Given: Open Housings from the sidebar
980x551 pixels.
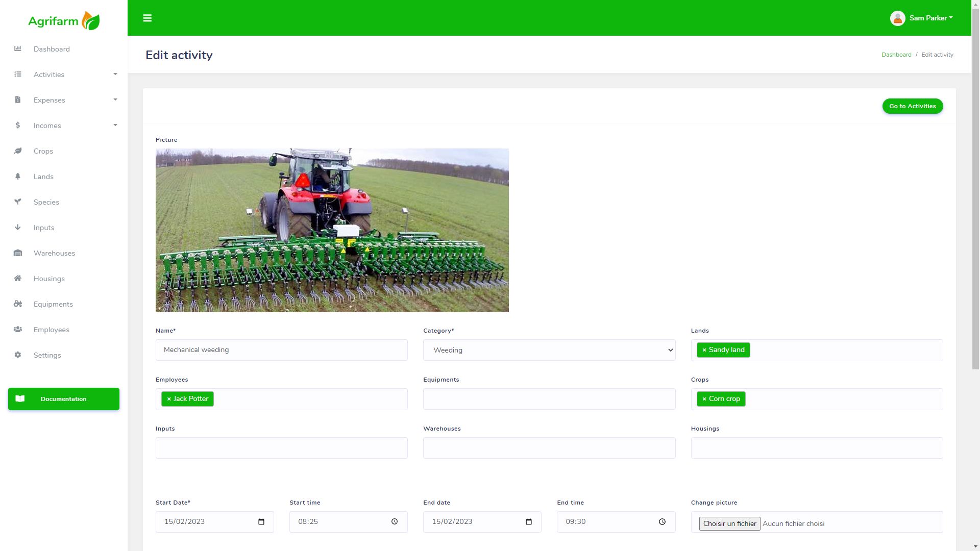Looking at the screenshot, I should [x=49, y=279].
